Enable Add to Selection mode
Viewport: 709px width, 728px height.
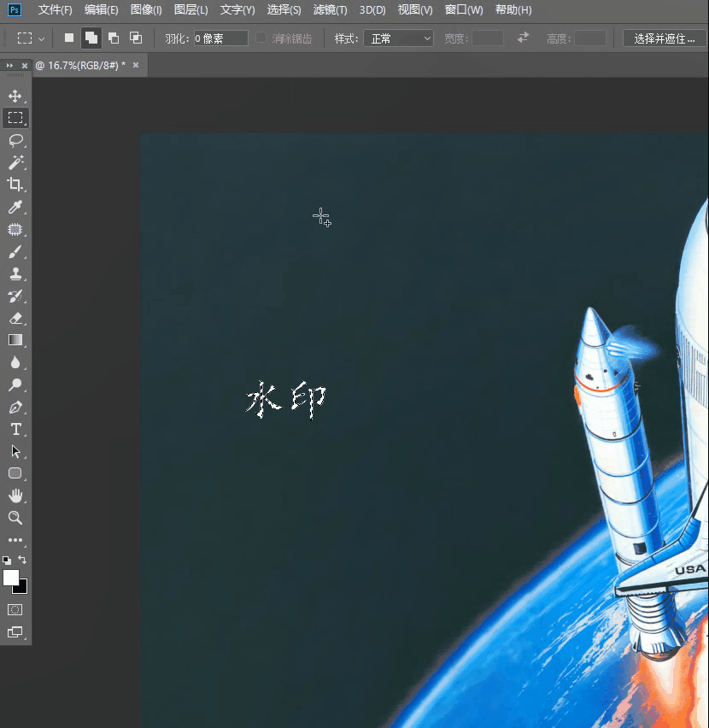pos(91,38)
